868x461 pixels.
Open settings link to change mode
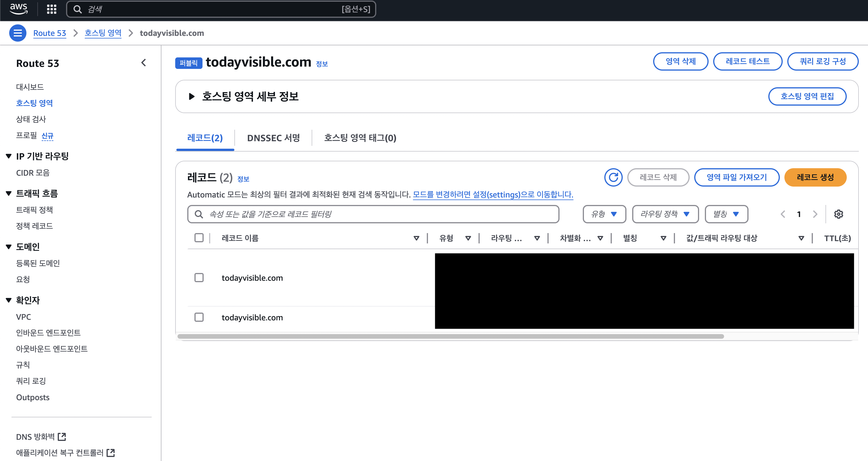click(493, 195)
